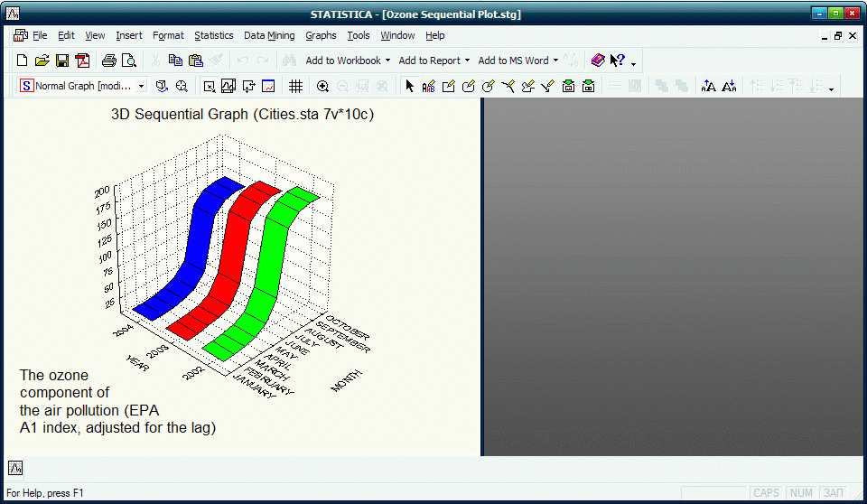The image size is (867, 504).
Task: Click the graph title 3D Sequential Graph
Action: (242, 115)
